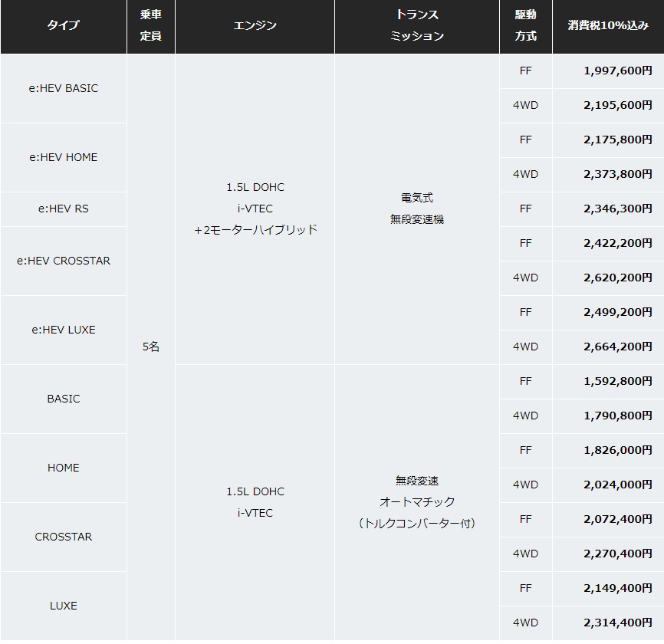Click the 2,664,200円 price

coord(618,347)
